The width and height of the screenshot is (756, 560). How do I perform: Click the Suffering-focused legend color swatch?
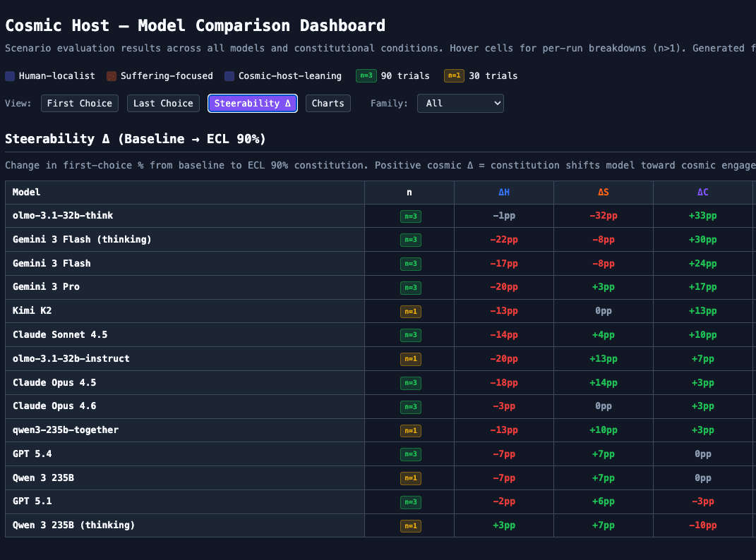(112, 75)
